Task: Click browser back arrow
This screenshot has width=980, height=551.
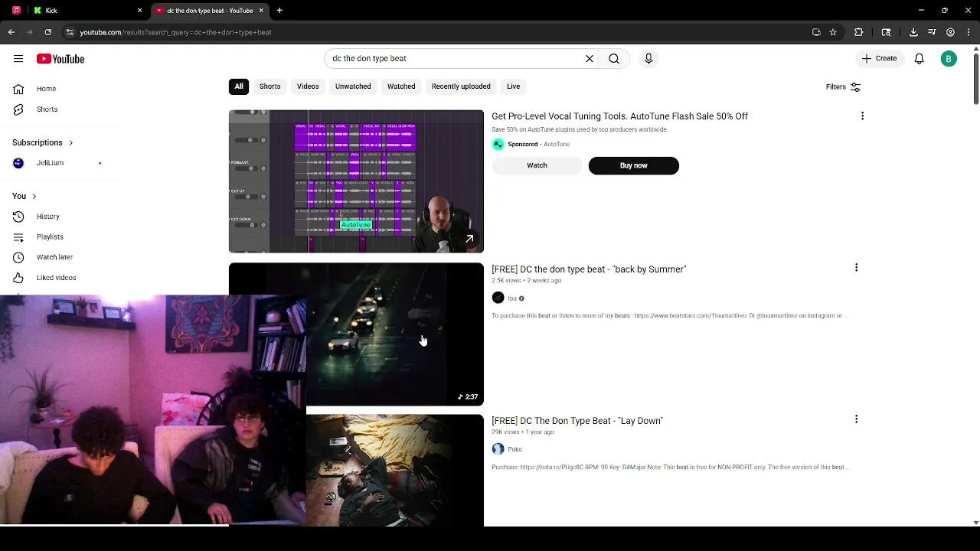Action: tap(11, 32)
